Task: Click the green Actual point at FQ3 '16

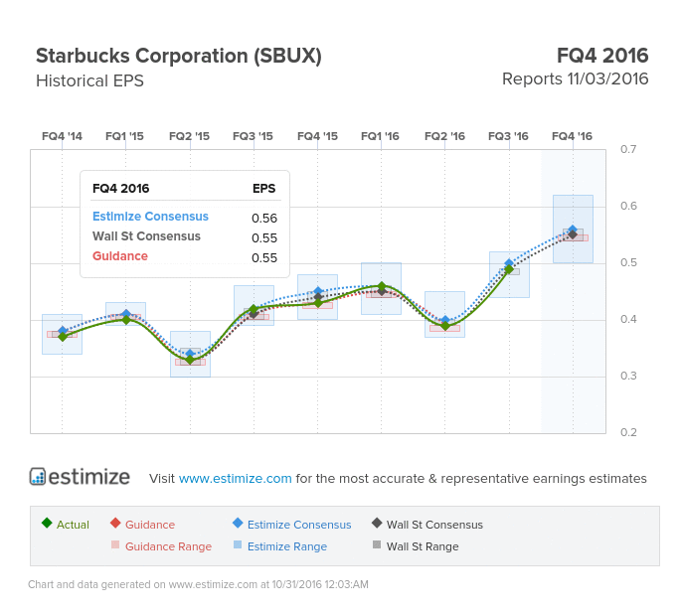Action: (509, 269)
